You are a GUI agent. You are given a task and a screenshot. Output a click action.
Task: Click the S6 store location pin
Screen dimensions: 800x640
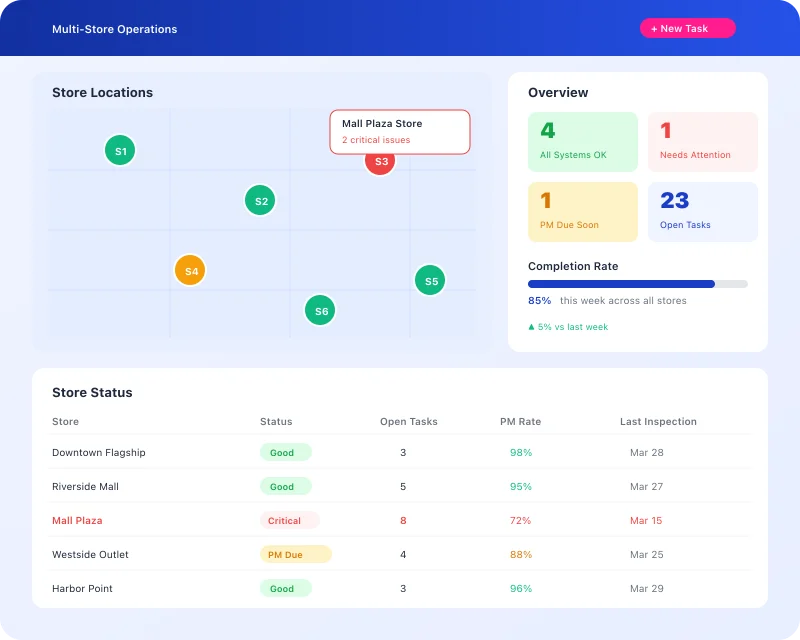click(320, 311)
